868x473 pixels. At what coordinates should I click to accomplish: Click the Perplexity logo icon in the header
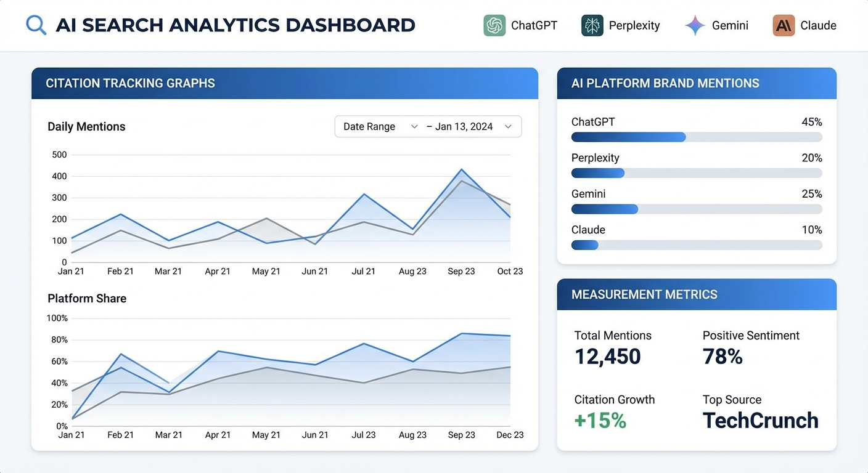coord(592,25)
